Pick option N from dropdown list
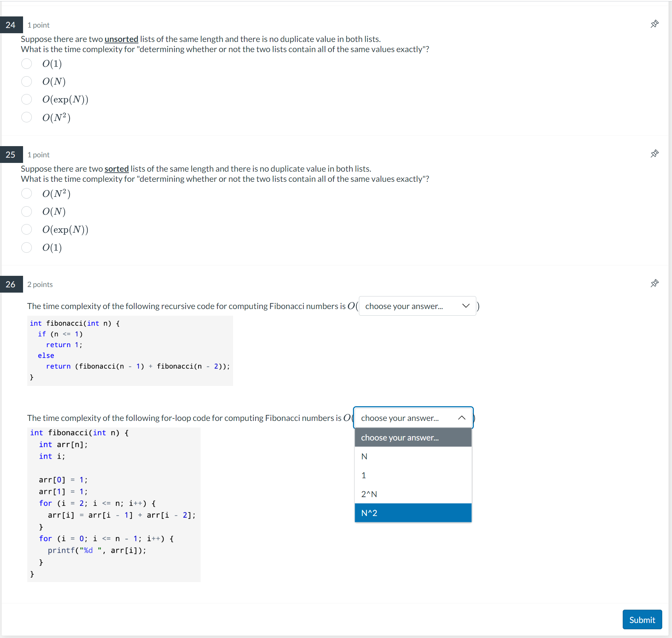This screenshot has width=672, height=638. pos(413,457)
